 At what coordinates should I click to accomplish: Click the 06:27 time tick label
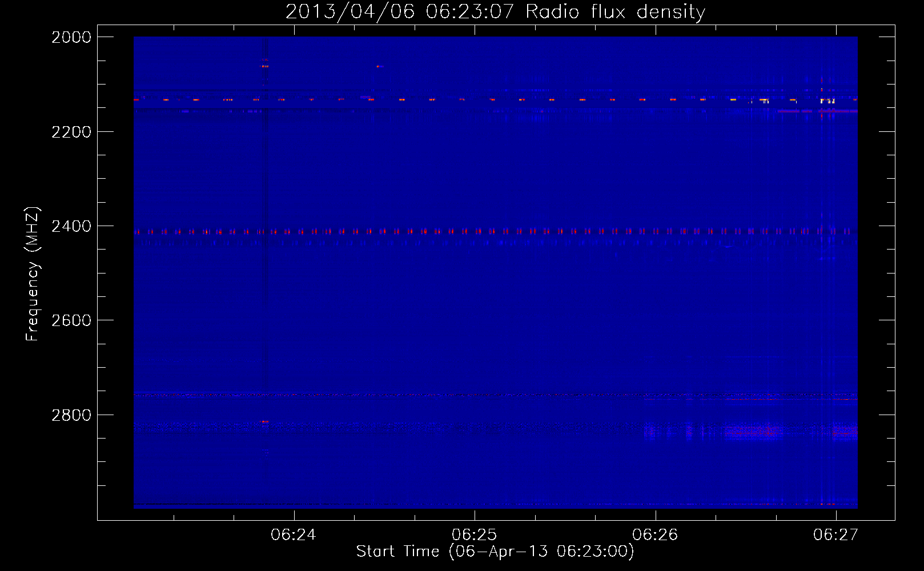[x=836, y=535]
